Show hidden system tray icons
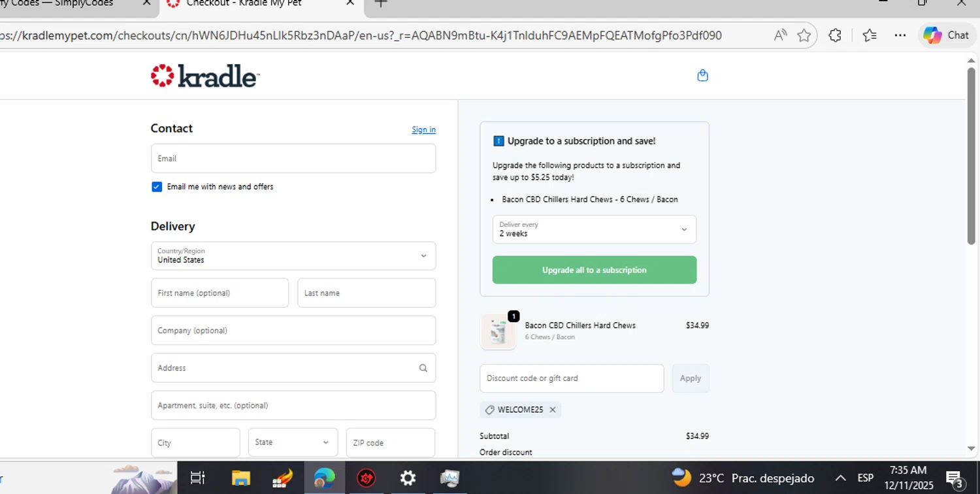The image size is (980, 494). pos(841,478)
